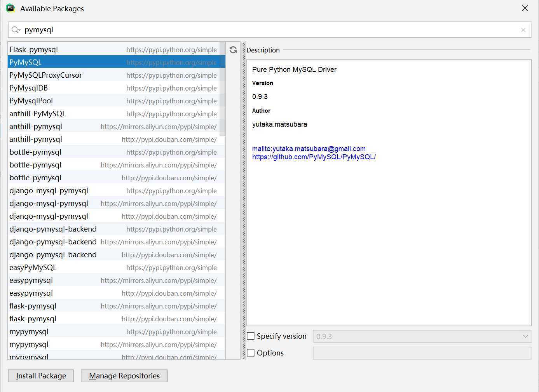Image resolution: width=539 pixels, height=392 pixels.
Task: Select anthill-pymysql from mirrors.aliyun.com
Action: 117,126
